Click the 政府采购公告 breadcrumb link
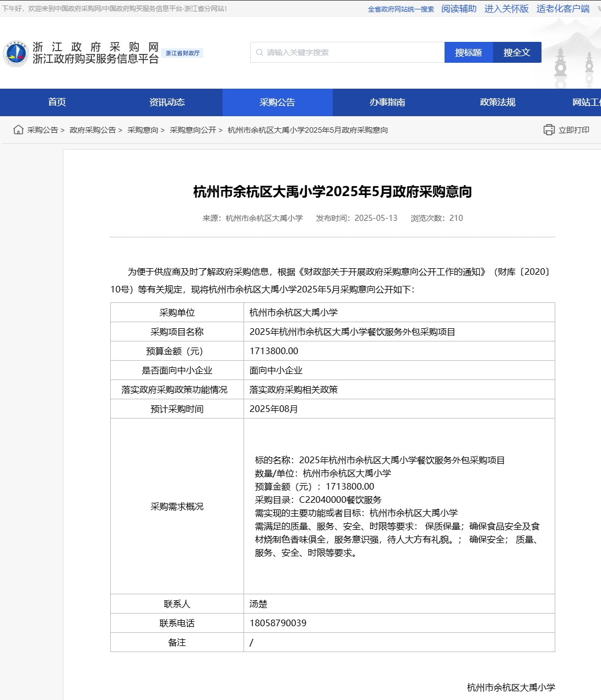601x700 pixels. tap(93, 130)
